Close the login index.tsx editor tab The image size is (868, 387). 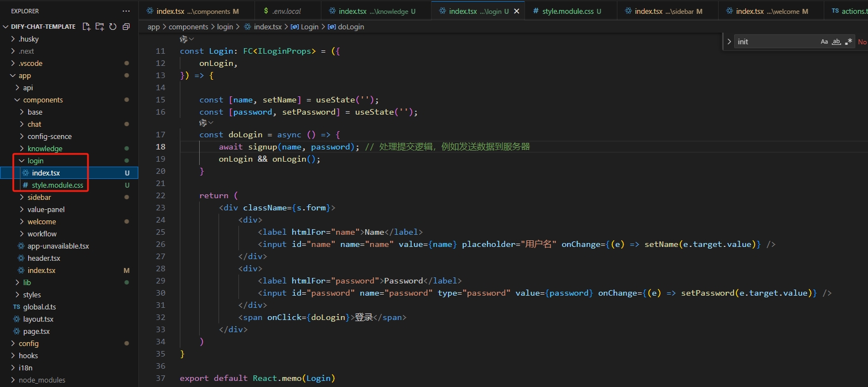click(517, 11)
